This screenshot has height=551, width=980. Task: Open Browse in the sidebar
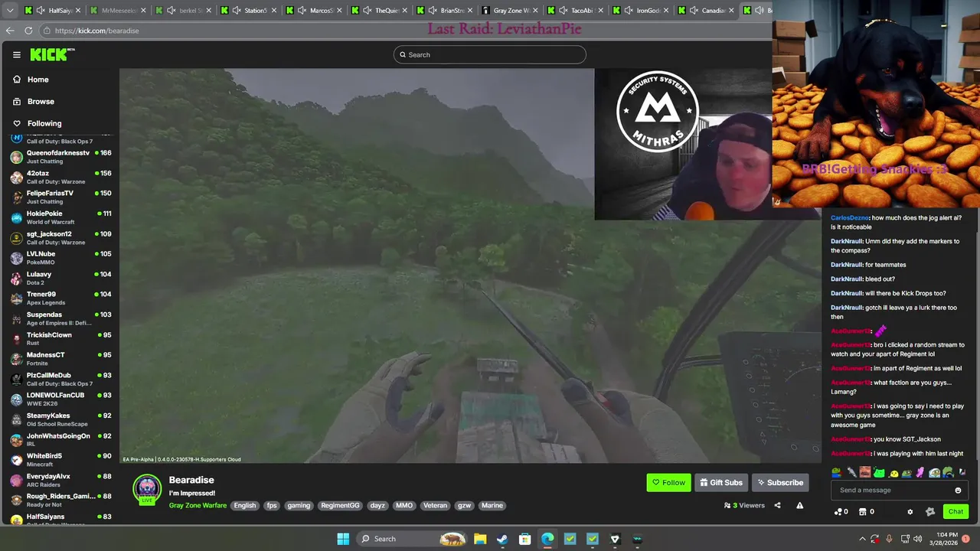tap(34, 101)
